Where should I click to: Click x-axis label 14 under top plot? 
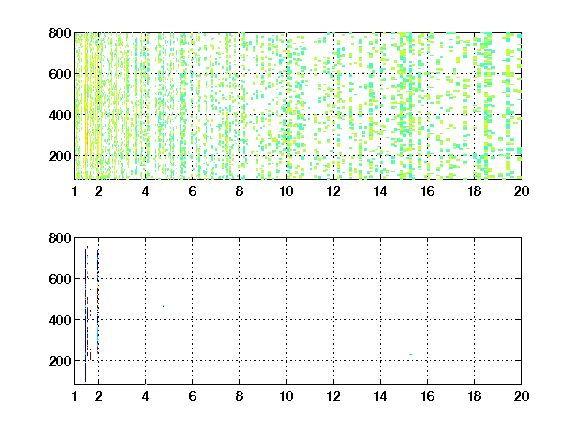pyautogui.click(x=380, y=191)
